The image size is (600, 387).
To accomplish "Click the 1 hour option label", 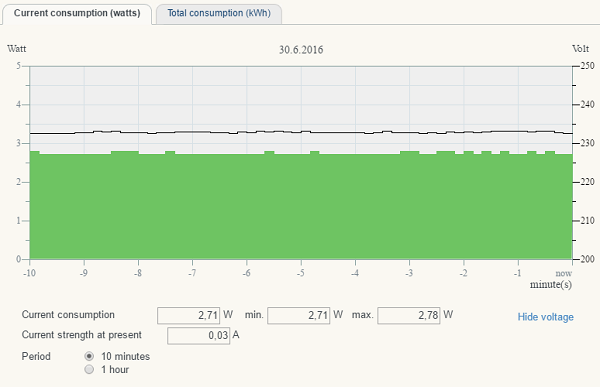I will [x=115, y=369].
